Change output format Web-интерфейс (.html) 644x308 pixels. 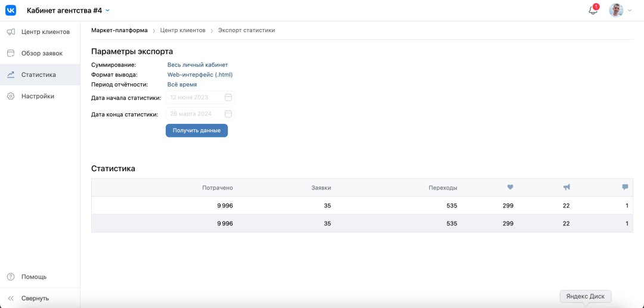point(200,74)
